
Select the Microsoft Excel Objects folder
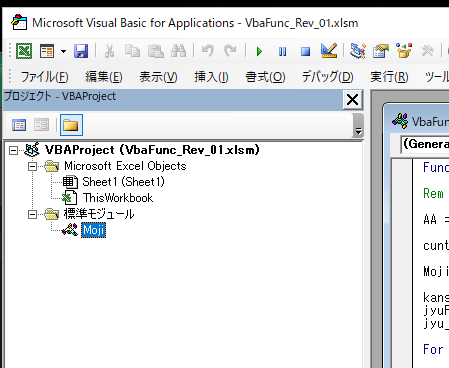coord(125,166)
